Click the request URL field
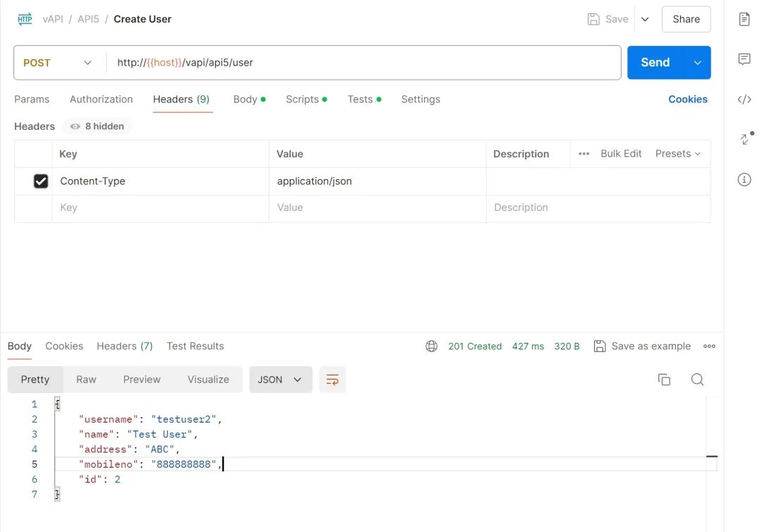 pyautogui.click(x=363, y=63)
